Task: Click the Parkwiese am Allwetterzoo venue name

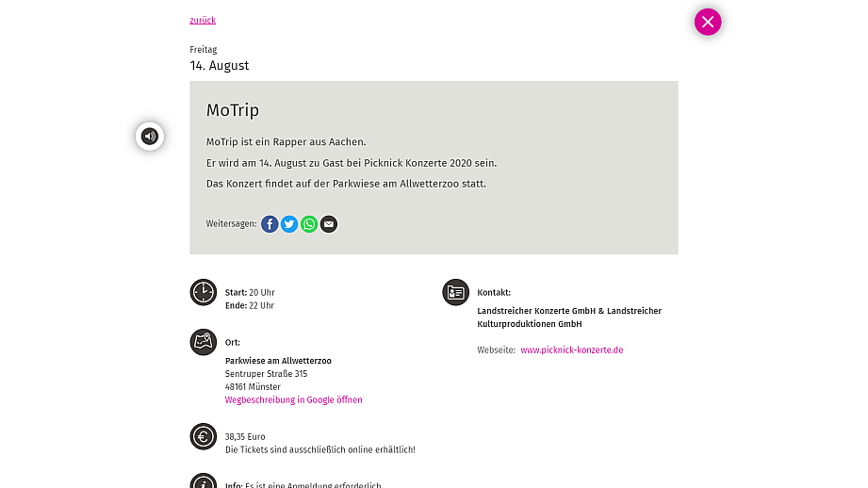Action: [x=278, y=361]
